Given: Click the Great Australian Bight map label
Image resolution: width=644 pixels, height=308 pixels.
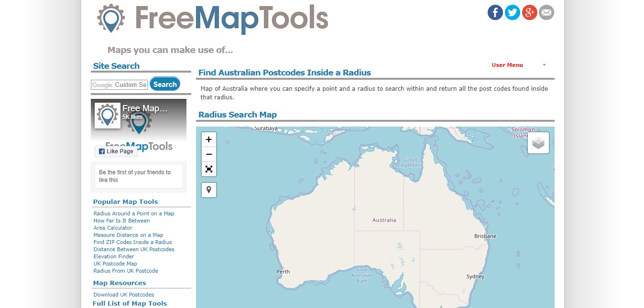Looking at the screenshot, I should 362,276.
